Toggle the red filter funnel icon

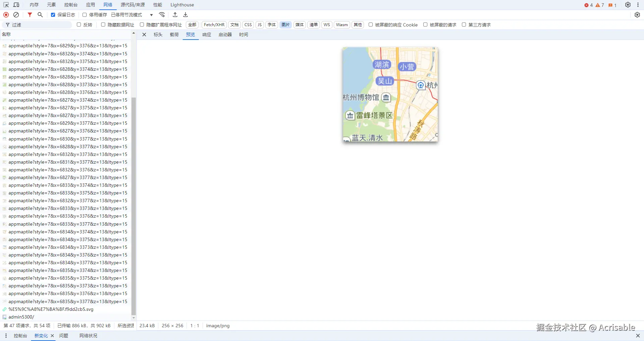click(x=30, y=15)
